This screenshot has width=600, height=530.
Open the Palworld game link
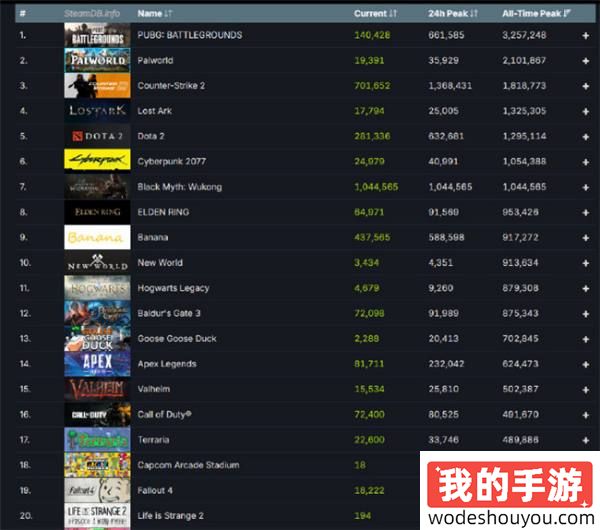click(155, 60)
